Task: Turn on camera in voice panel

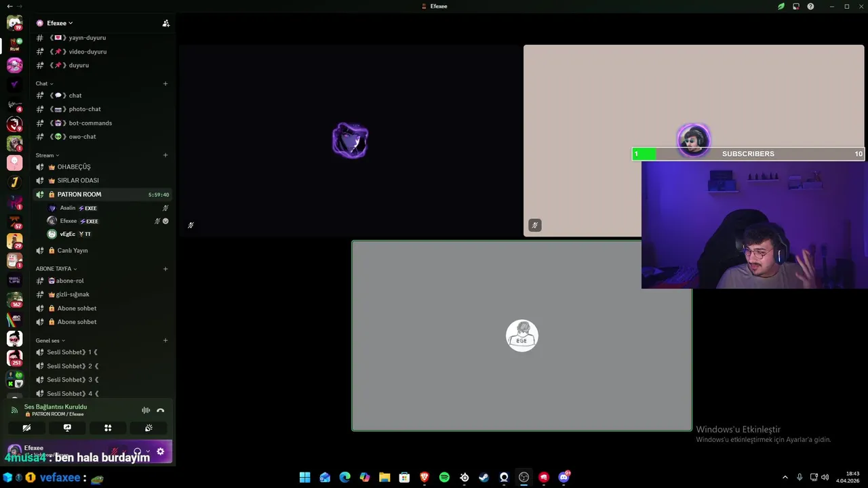Action: click(x=26, y=428)
